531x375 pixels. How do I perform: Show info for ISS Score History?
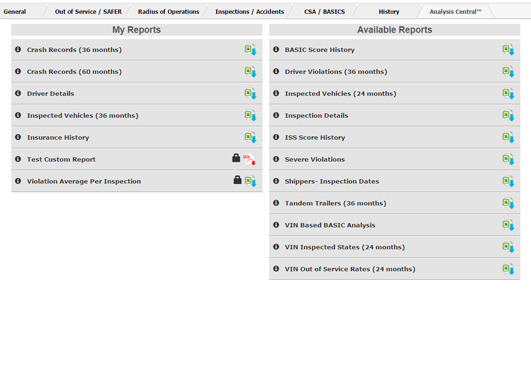pos(276,137)
